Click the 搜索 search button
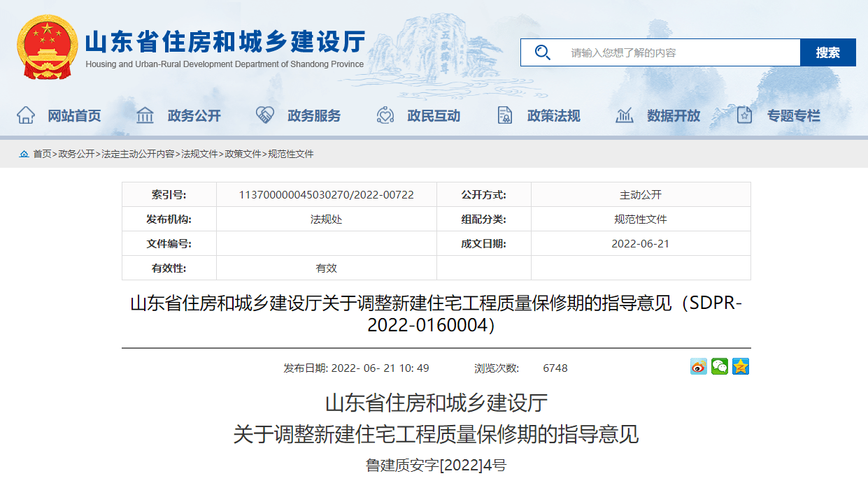Image resolution: width=868 pixels, height=490 pixels. [828, 52]
